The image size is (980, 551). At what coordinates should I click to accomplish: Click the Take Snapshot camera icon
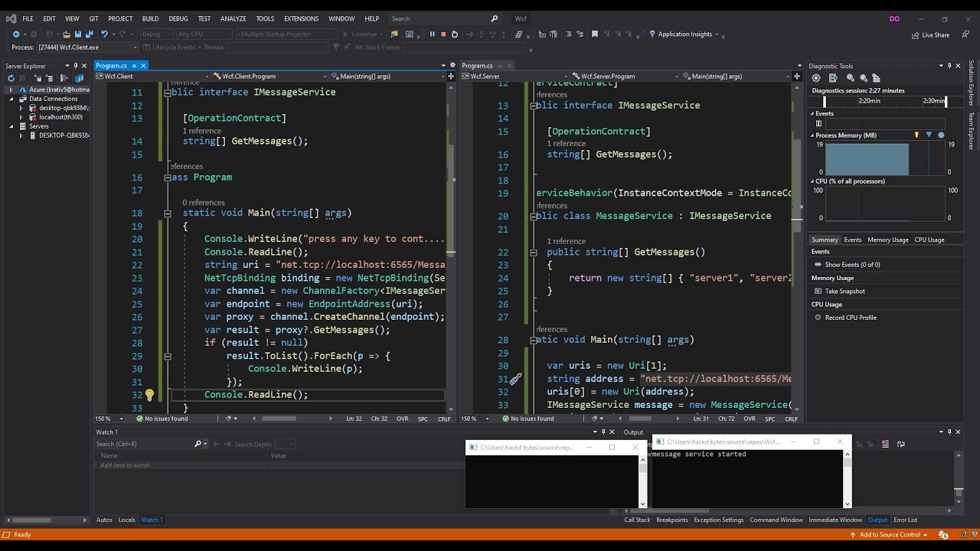tap(818, 291)
